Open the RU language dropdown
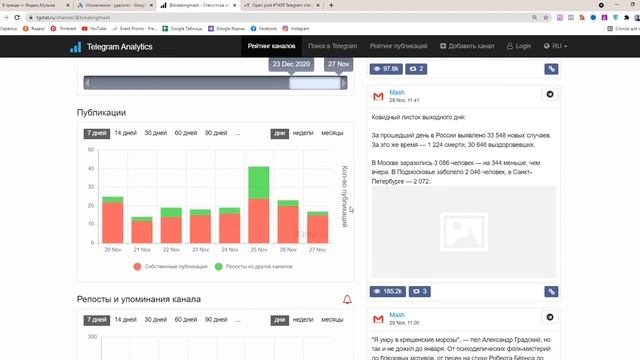 tap(556, 46)
